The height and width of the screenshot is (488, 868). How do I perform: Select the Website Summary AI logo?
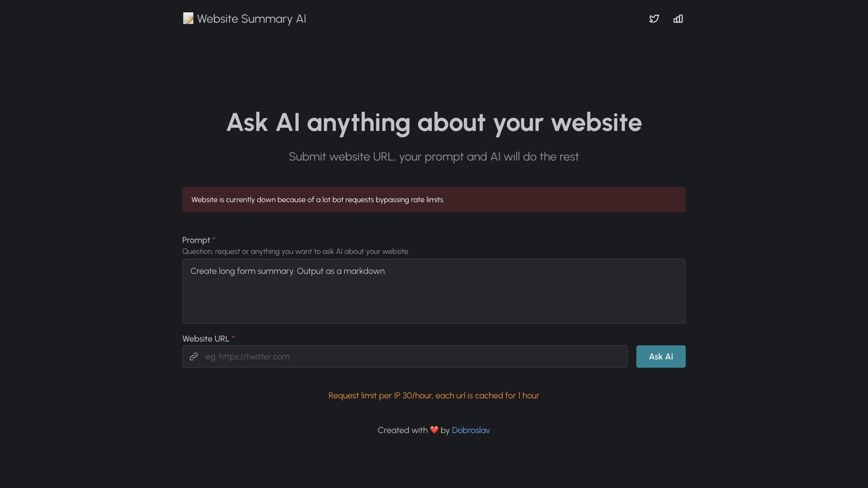point(244,19)
